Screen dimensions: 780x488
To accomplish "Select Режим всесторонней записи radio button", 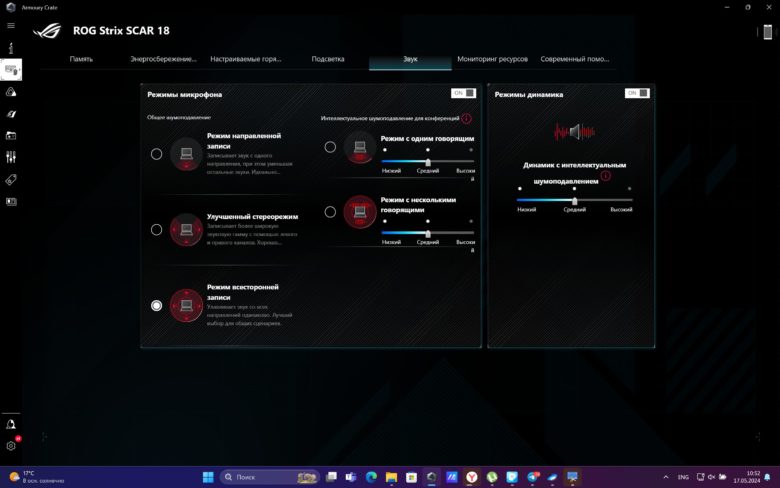I will tap(156, 305).
